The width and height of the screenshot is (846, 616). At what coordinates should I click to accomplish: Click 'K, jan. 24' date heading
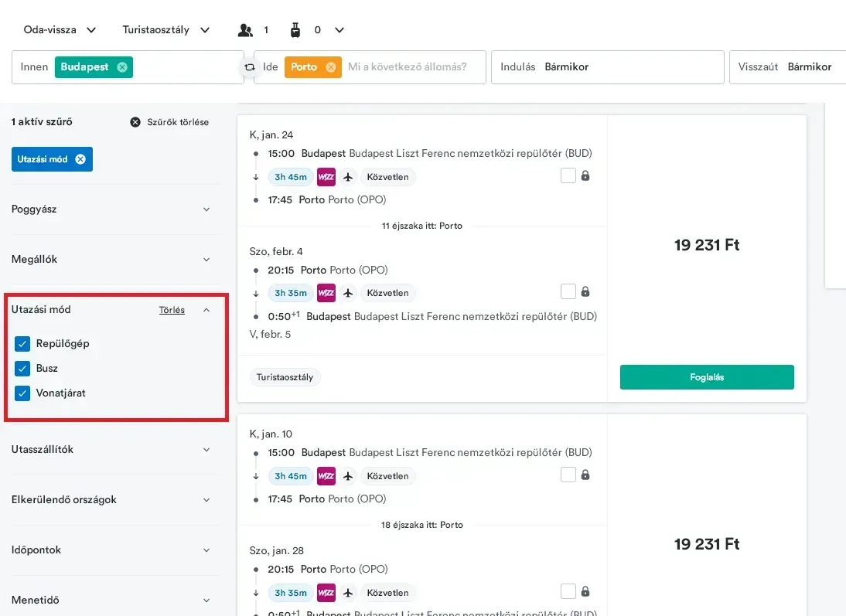pyautogui.click(x=271, y=134)
